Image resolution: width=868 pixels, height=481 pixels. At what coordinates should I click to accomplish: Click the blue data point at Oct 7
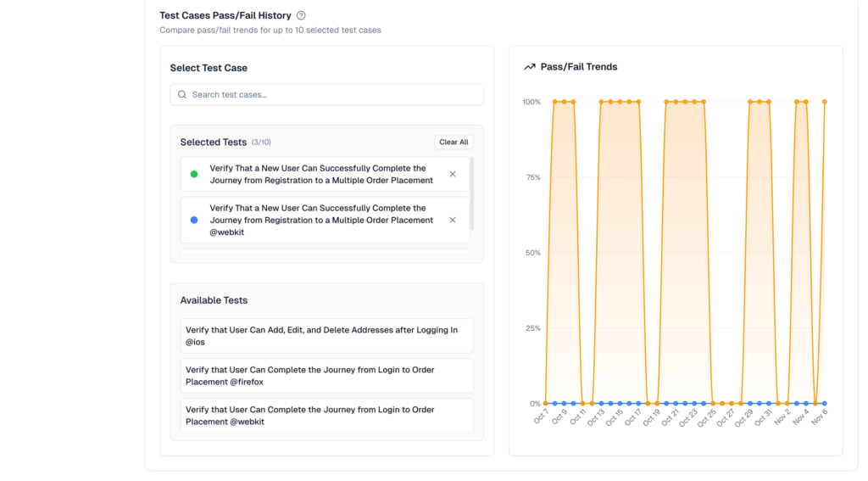[546, 404]
